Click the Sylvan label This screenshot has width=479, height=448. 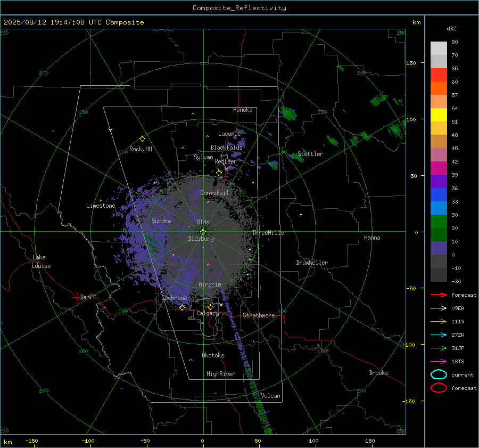click(x=203, y=157)
